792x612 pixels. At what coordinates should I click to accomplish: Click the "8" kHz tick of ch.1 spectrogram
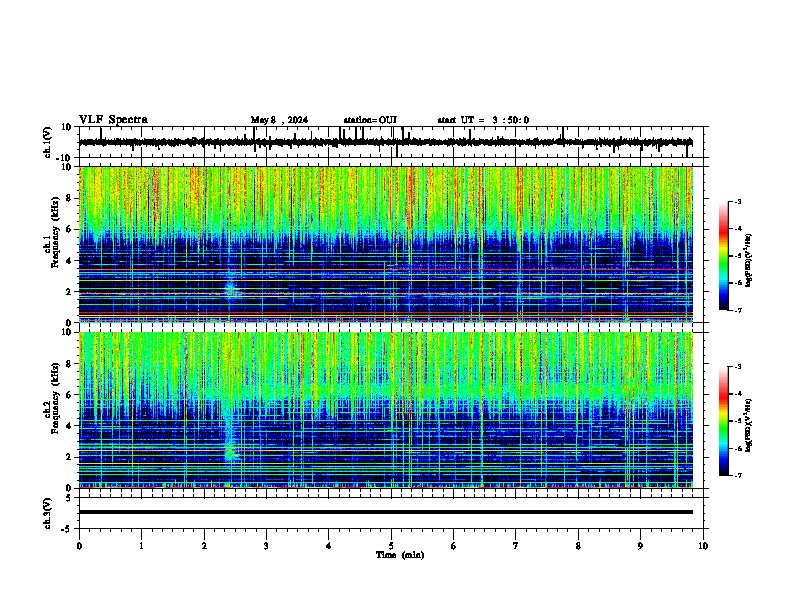(70, 198)
